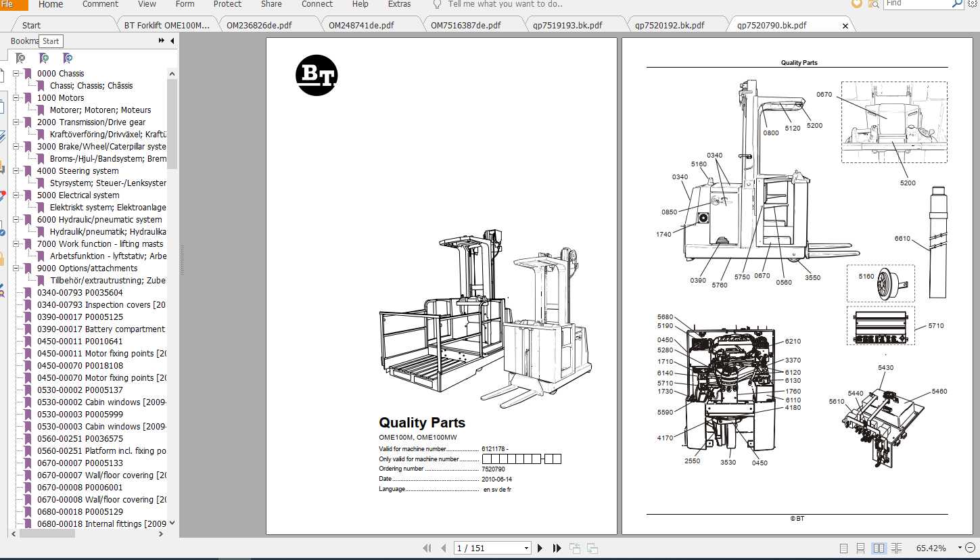Screen dimensions: 980x560
Task: Switch to the OM236826de.pdf tab
Action: point(259,26)
